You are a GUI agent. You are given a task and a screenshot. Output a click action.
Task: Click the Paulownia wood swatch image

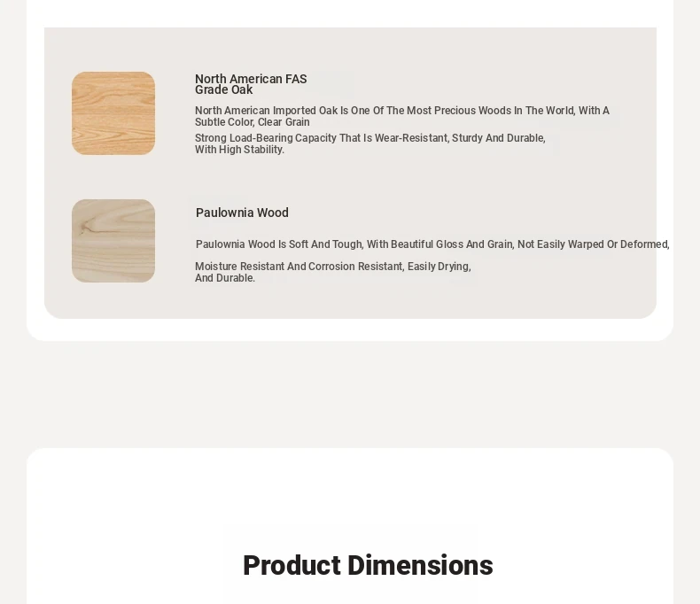tap(113, 241)
